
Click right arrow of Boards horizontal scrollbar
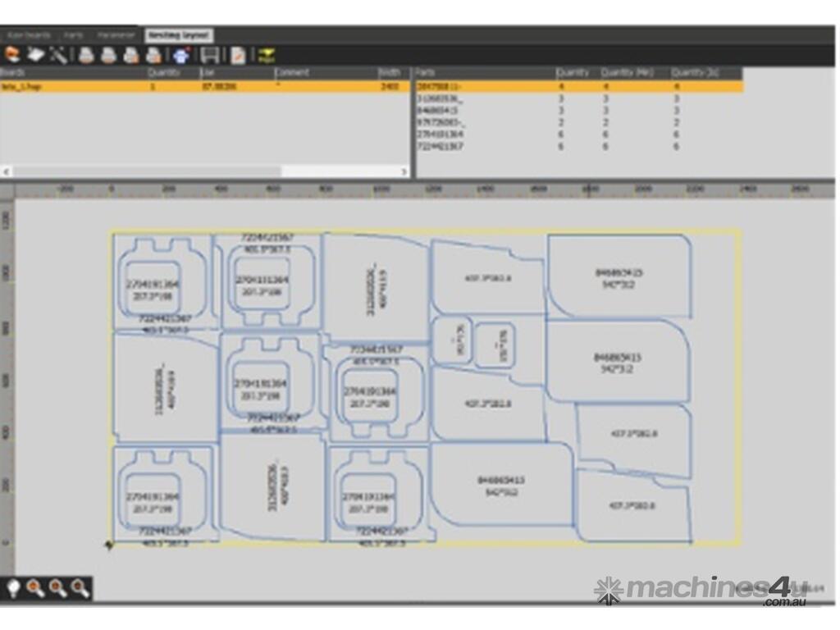404,171
